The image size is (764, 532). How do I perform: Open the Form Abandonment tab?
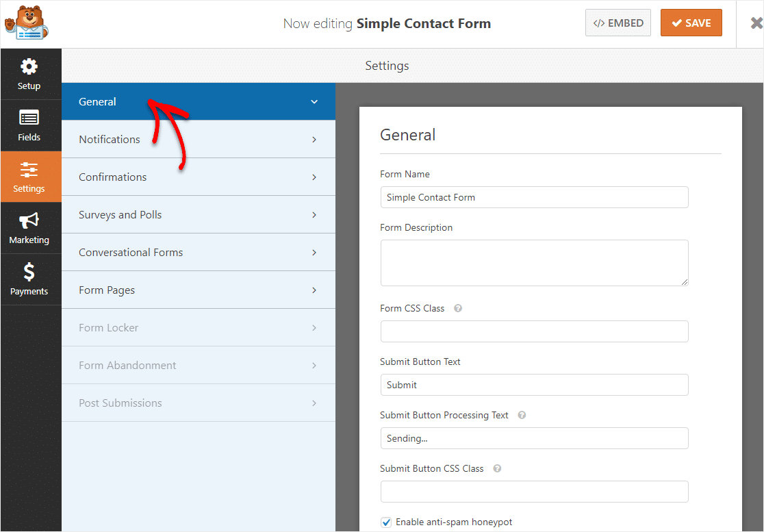pos(199,366)
